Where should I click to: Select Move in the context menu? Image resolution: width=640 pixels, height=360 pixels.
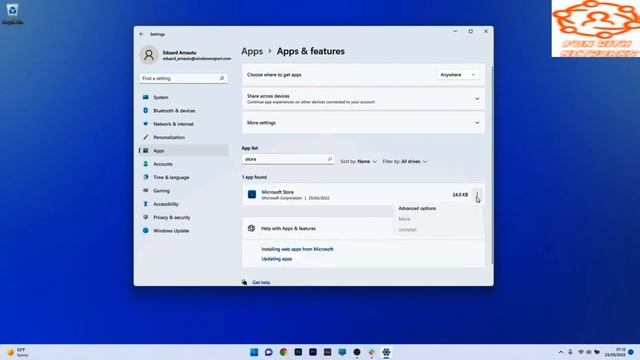pos(404,219)
